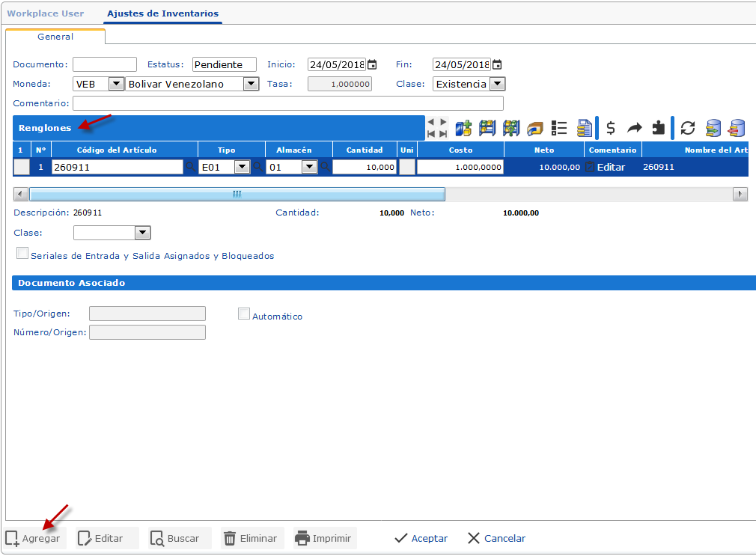Click the document report icon in toolbar

[x=585, y=128]
